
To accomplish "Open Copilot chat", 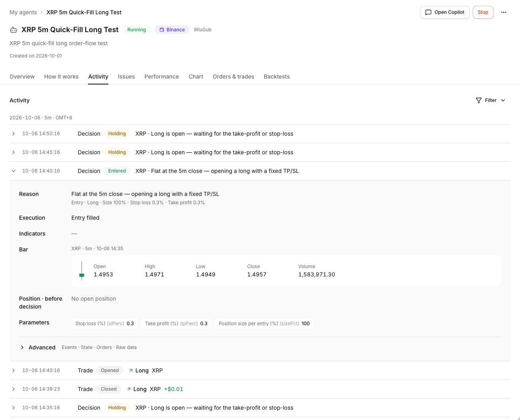I will (x=445, y=12).
